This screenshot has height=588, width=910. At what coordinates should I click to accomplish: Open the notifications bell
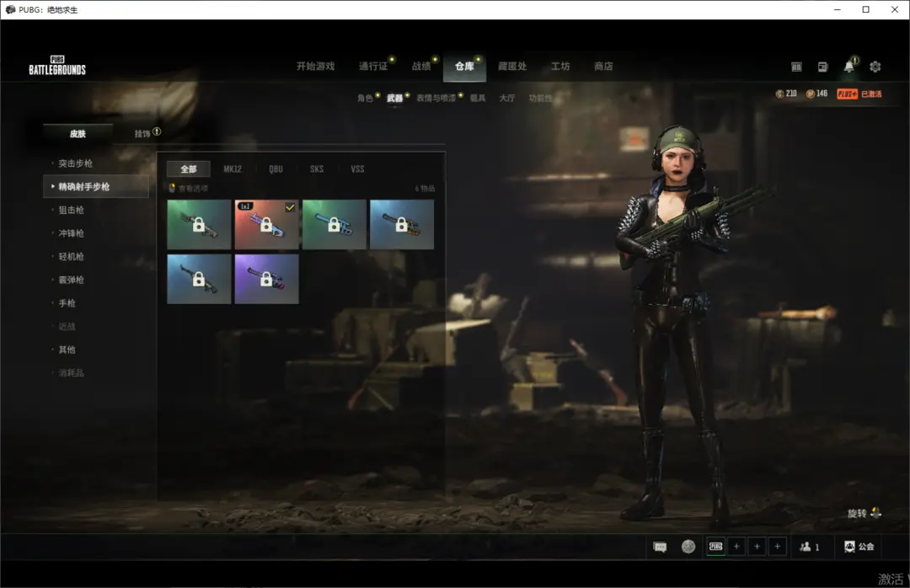[848, 67]
